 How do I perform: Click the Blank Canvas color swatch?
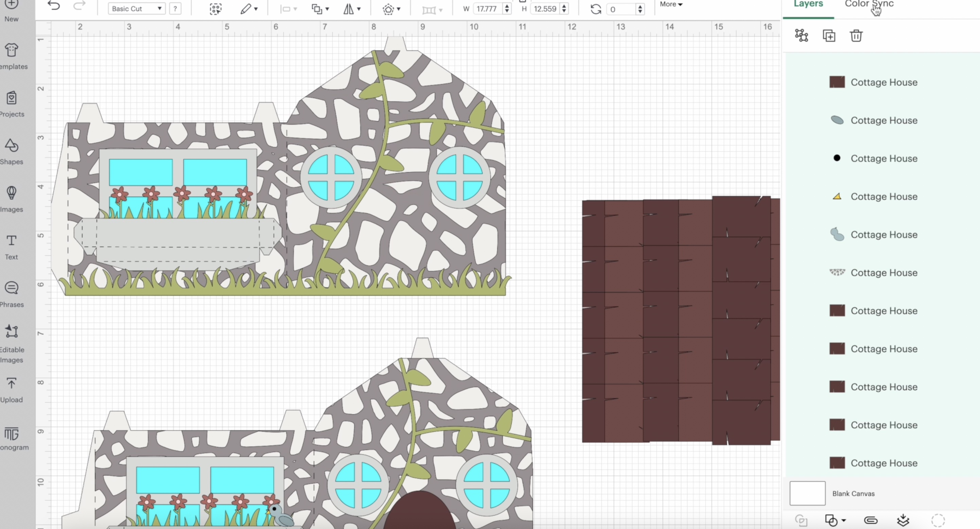point(807,493)
